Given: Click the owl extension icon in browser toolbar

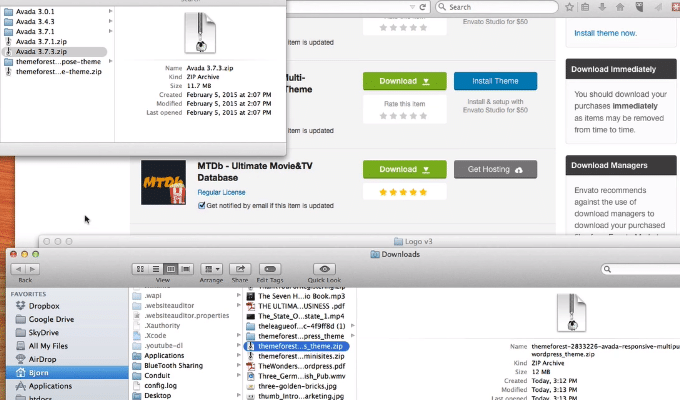Looking at the screenshot, I should pyautogui.click(x=639, y=7).
